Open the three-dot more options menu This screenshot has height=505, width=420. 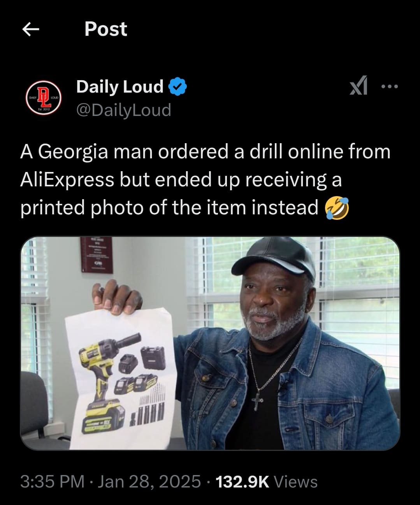click(x=390, y=86)
